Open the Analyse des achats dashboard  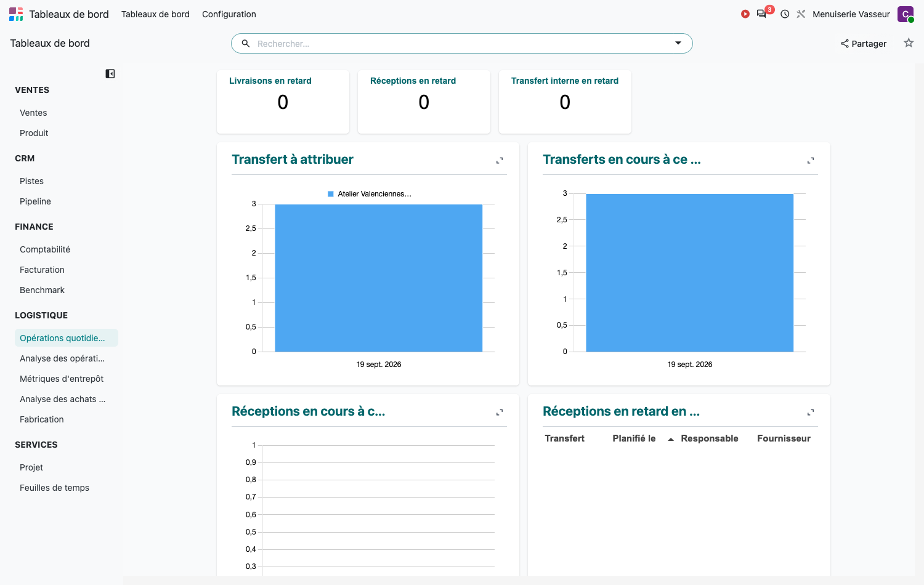[67, 399]
